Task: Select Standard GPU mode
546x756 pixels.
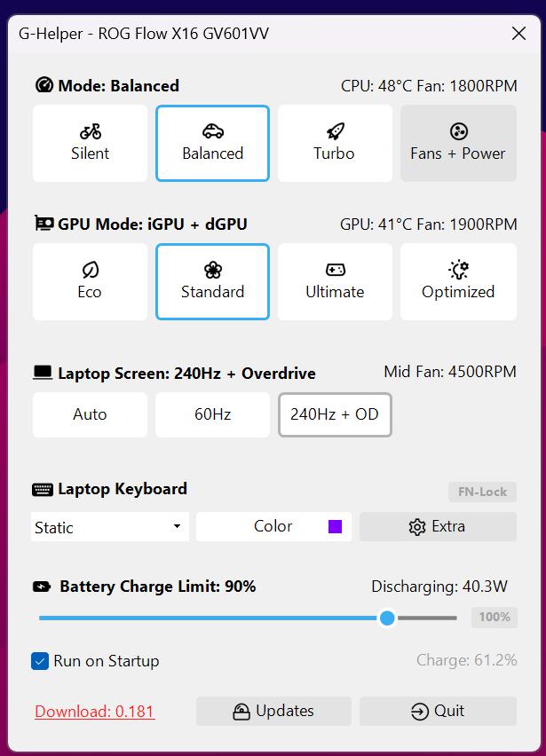Action: point(212,281)
